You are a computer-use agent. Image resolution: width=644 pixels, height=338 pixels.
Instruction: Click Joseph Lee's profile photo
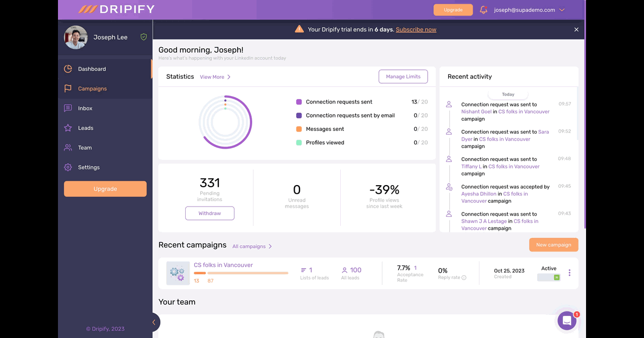(76, 38)
